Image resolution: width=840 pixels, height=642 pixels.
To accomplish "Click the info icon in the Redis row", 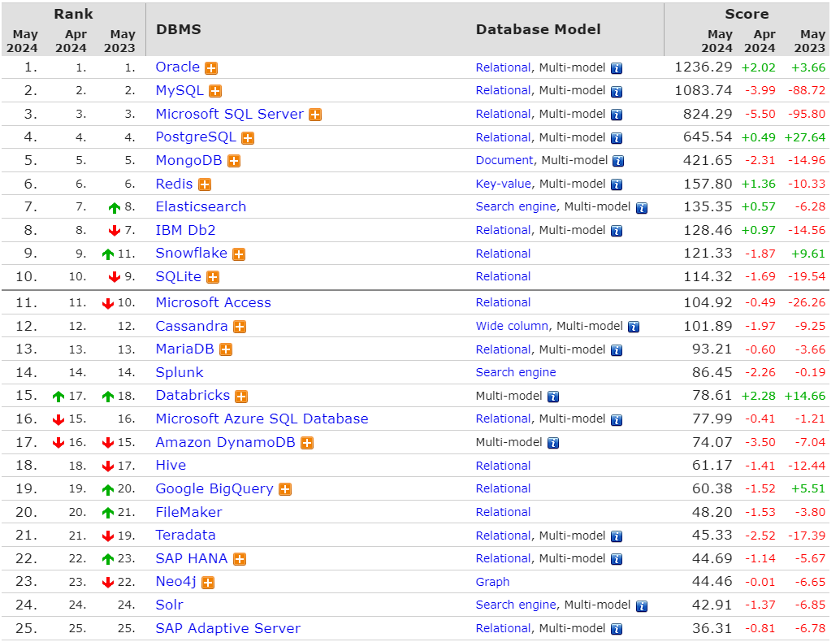I will 617,185.
